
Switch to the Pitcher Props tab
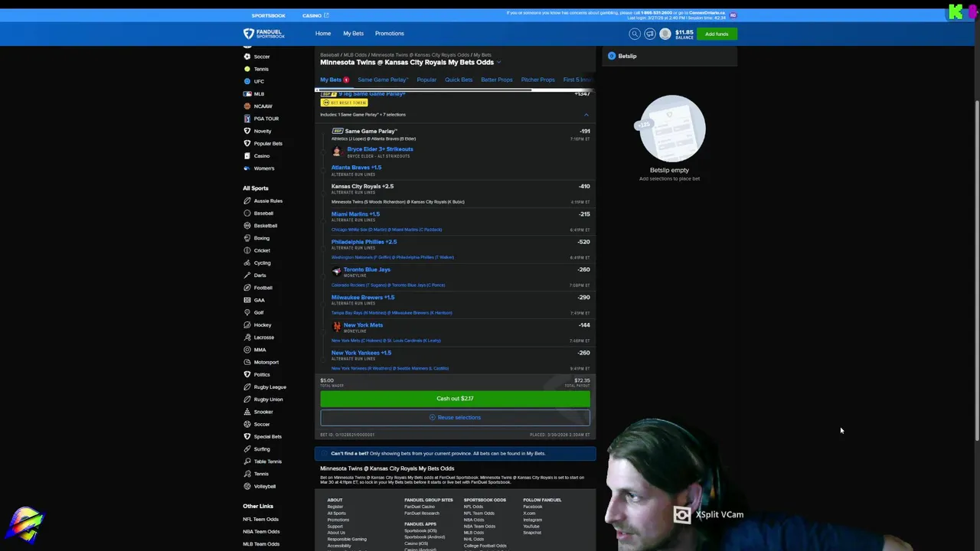538,80
